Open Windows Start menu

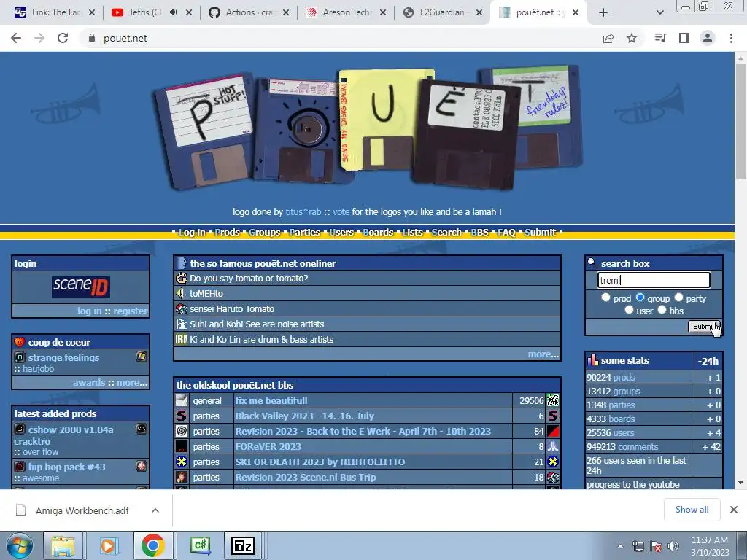19,545
